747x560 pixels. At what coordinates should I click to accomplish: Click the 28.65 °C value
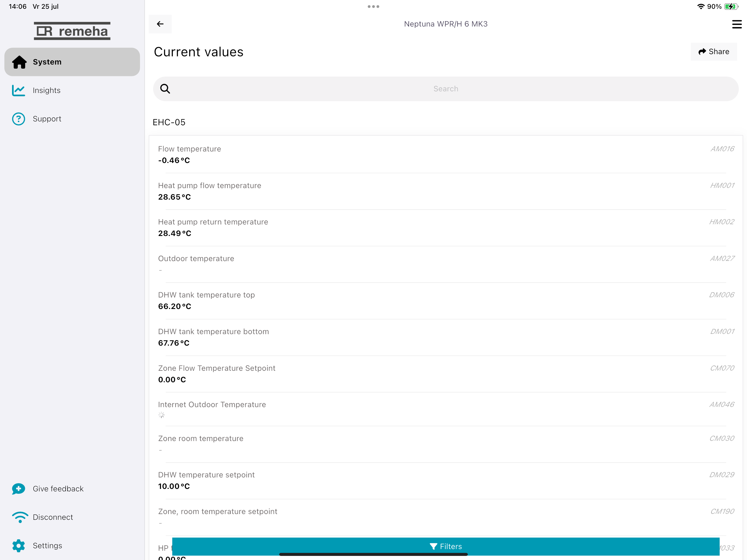(174, 197)
